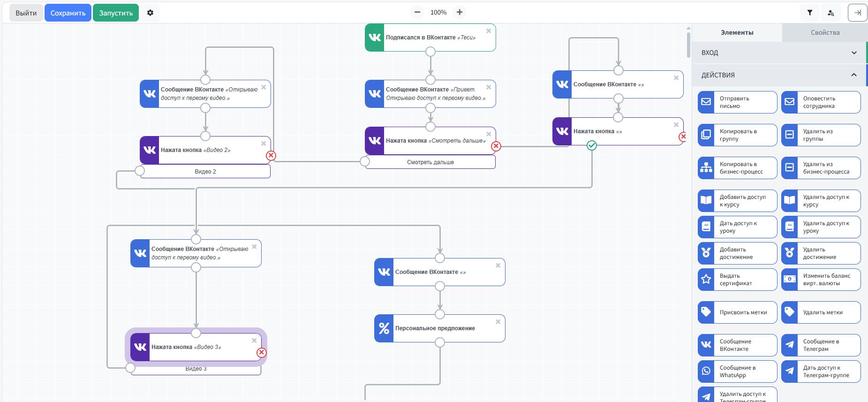Image resolution: width=868 pixels, height=402 pixels.
Task: Open the 'Элементы' tab
Action: pos(737,32)
